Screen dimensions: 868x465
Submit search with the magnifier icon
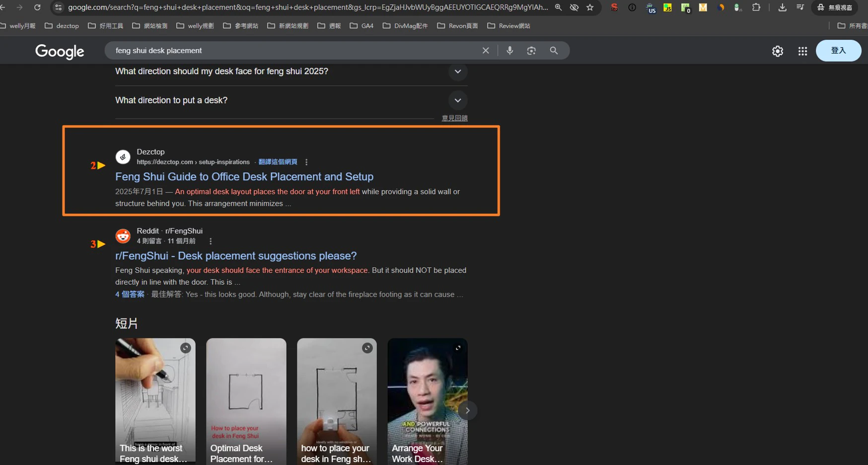(x=554, y=51)
